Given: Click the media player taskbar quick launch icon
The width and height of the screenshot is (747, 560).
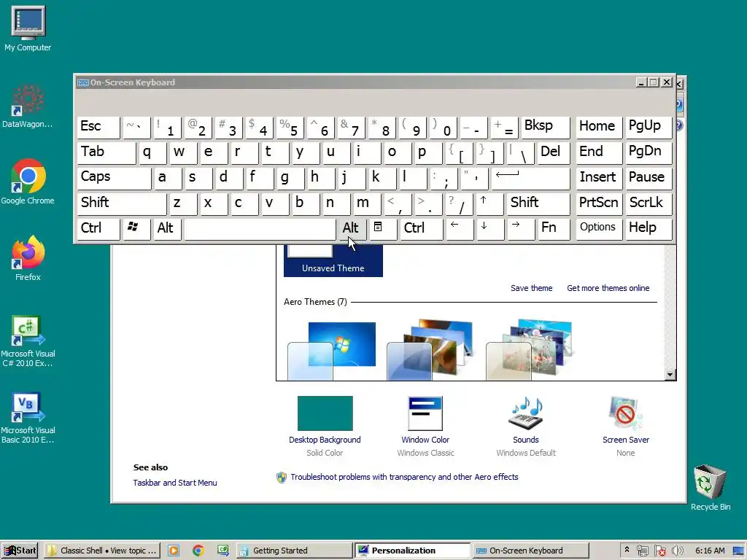Looking at the screenshot, I should (x=174, y=551).
